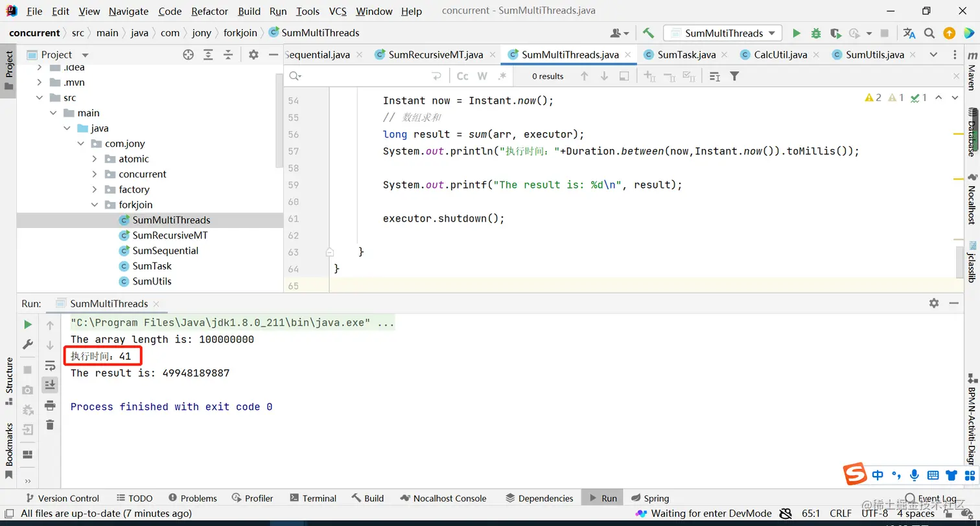Viewport: 980px width, 526px height.
Task: Open Maven side panel
Action: tap(972, 72)
